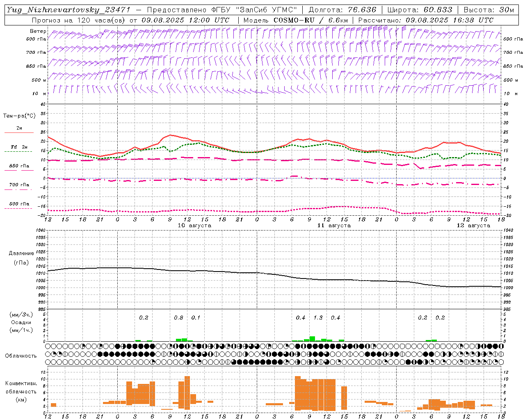The height and width of the screenshot is (420, 525).
Task: Click the 1.3 precipitation amount value
Action: pyautogui.click(x=318, y=318)
